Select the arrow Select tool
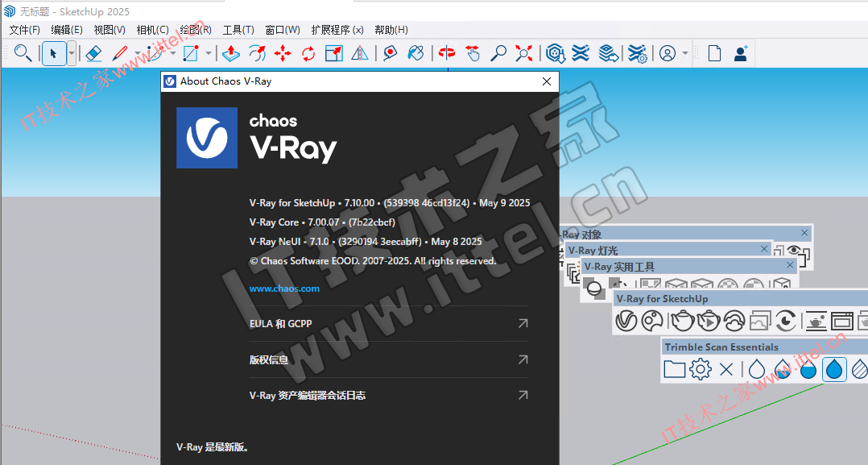 point(54,54)
